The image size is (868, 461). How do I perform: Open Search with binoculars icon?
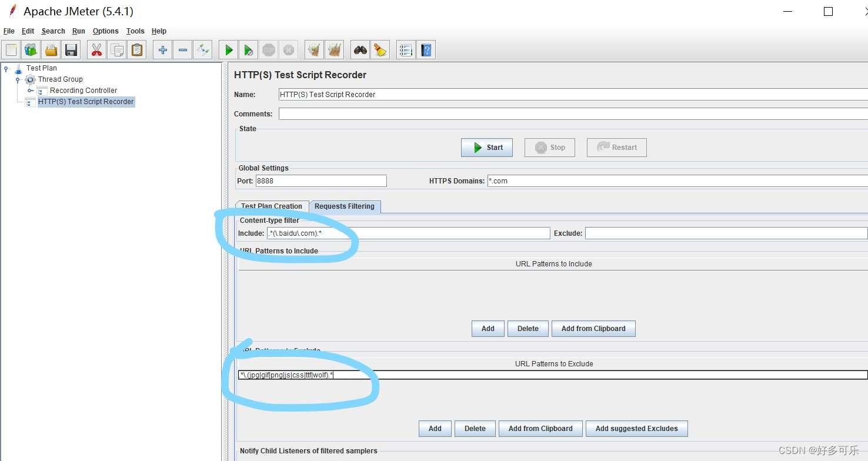tap(360, 50)
